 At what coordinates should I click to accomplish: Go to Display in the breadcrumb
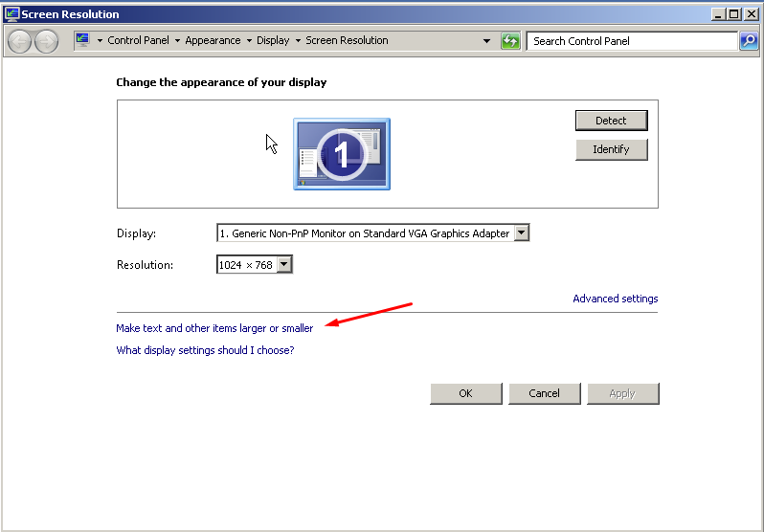pyautogui.click(x=273, y=41)
